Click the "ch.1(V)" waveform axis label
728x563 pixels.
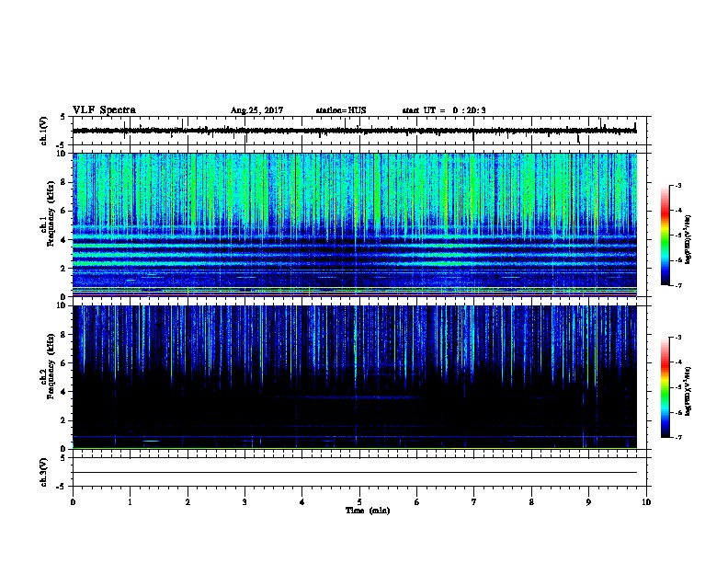[x=44, y=131]
